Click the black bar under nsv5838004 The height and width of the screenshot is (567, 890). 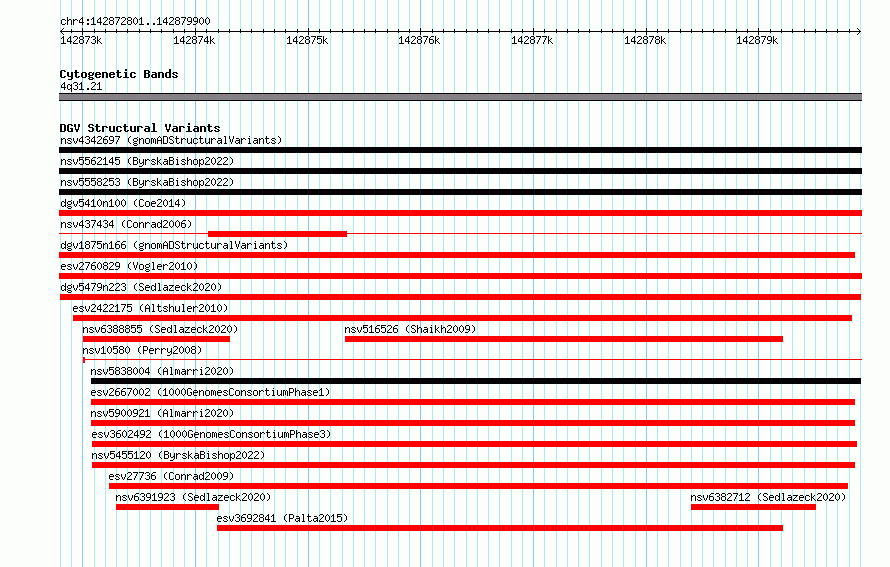click(x=476, y=381)
